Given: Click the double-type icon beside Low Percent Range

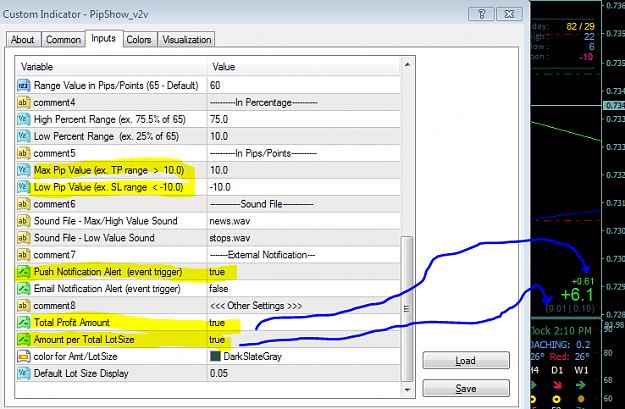Looking at the screenshot, I should (x=24, y=136).
